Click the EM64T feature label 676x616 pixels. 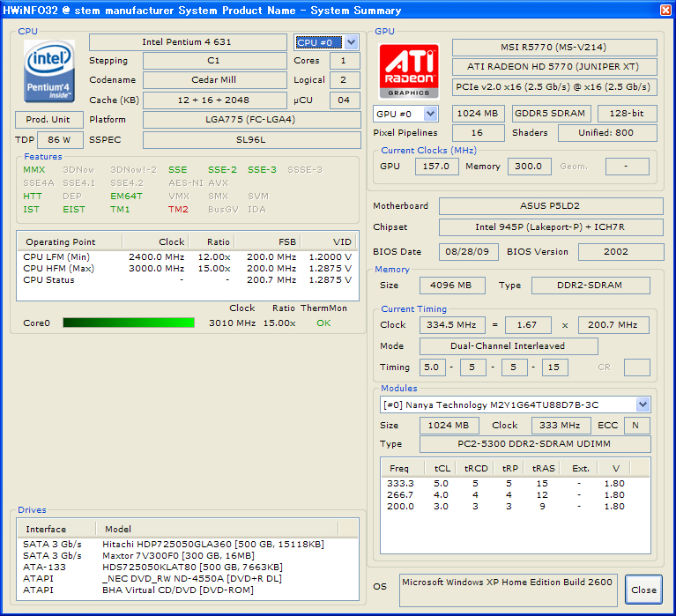[x=126, y=197]
